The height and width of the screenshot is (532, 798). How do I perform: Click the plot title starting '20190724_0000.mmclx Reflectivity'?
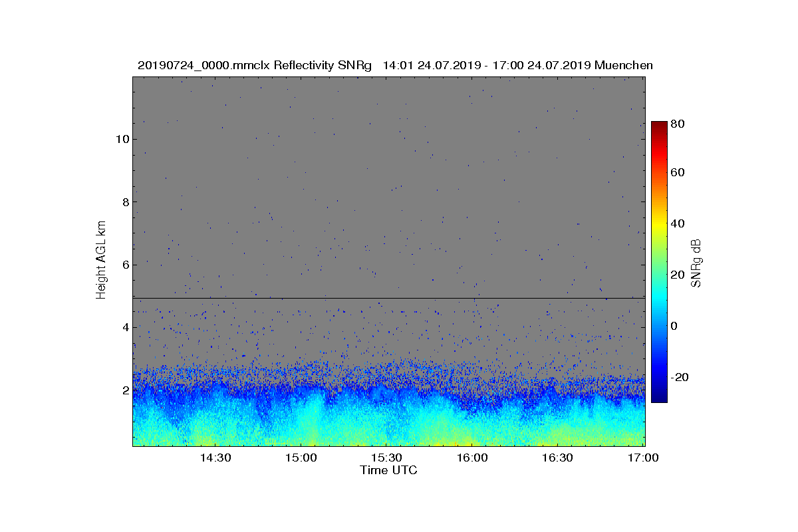tap(395, 65)
